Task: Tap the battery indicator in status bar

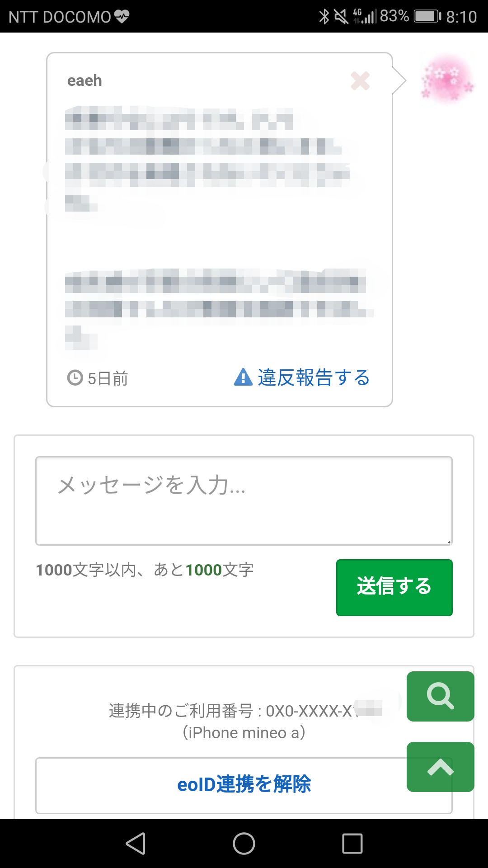Action: tap(427, 17)
